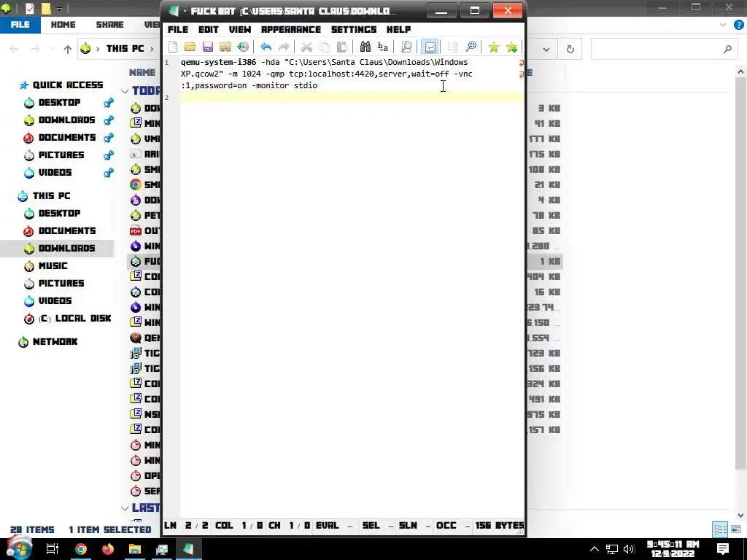The width and height of the screenshot is (747, 560).
Task: Click the Copy icon in toolbar
Action: point(325,47)
